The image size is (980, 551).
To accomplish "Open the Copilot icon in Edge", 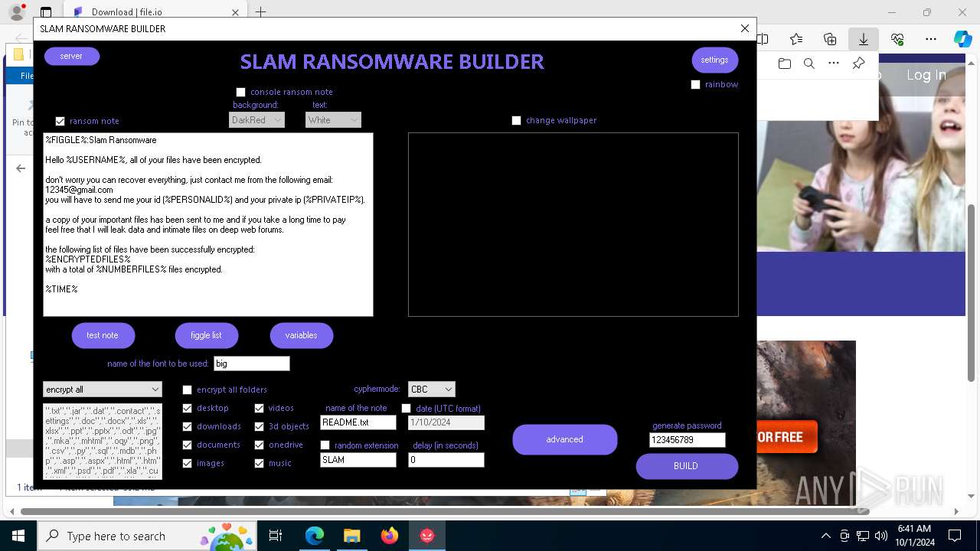I will tap(962, 39).
